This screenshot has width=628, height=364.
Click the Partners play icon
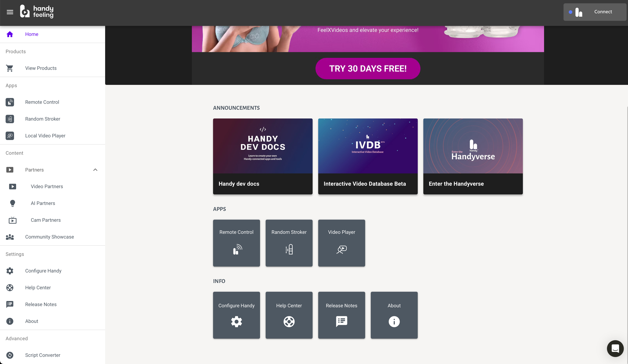(x=10, y=170)
